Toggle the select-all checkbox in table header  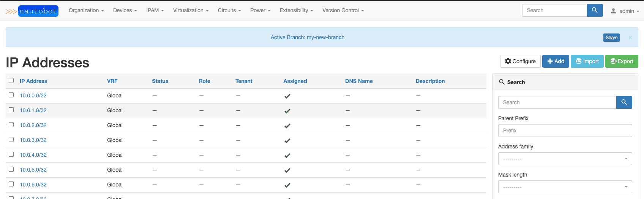pyautogui.click(x=11, y=80)
